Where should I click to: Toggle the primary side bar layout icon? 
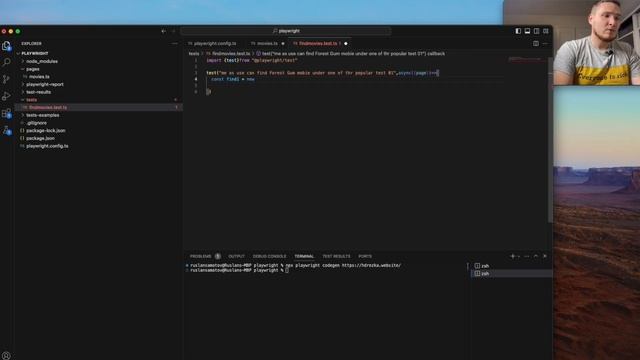tap(518, 31)
